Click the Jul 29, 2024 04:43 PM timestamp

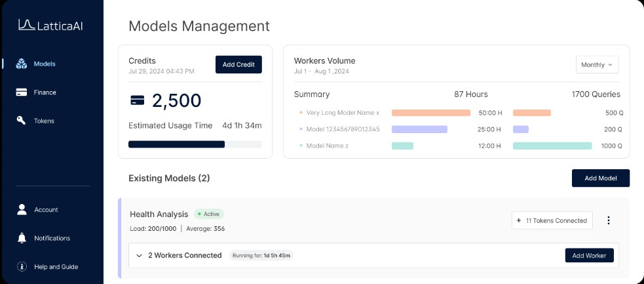pos(161,71)
